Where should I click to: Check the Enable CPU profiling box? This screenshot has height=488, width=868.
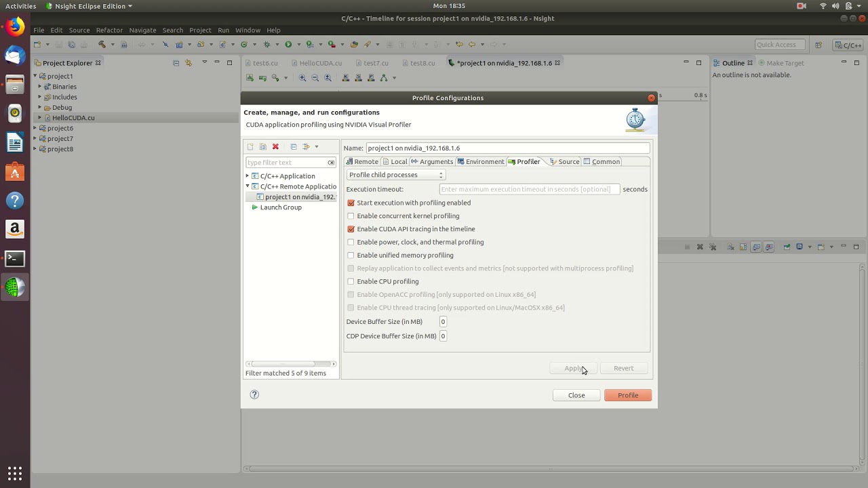tap(351, 281)
